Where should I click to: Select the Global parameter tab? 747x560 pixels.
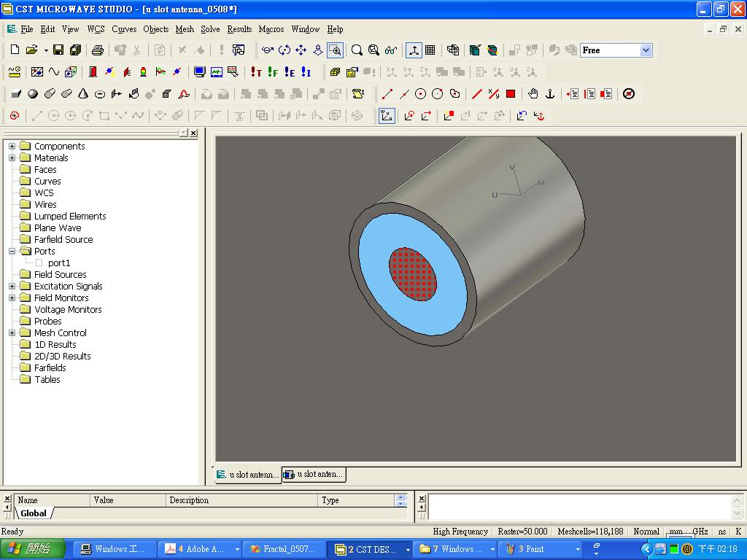tap(34, 513)
